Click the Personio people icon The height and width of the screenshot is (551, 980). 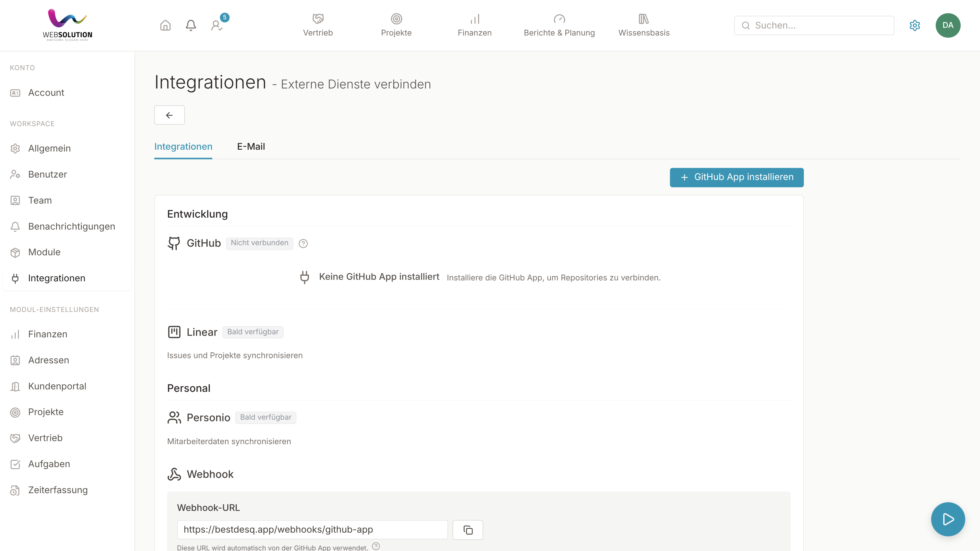(174, 418)
